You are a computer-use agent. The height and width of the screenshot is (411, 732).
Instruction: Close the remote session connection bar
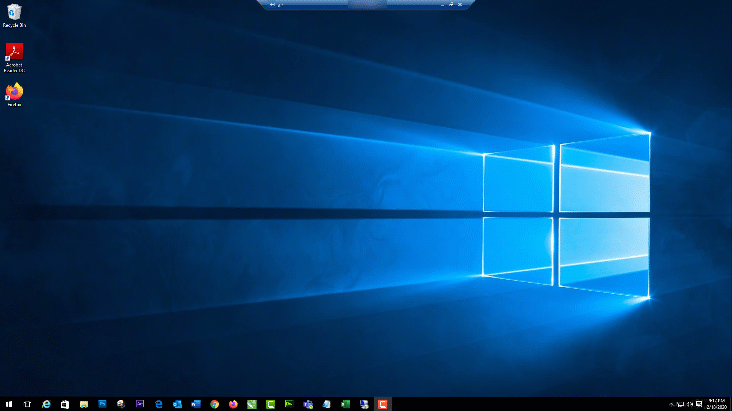coord(460,4)
